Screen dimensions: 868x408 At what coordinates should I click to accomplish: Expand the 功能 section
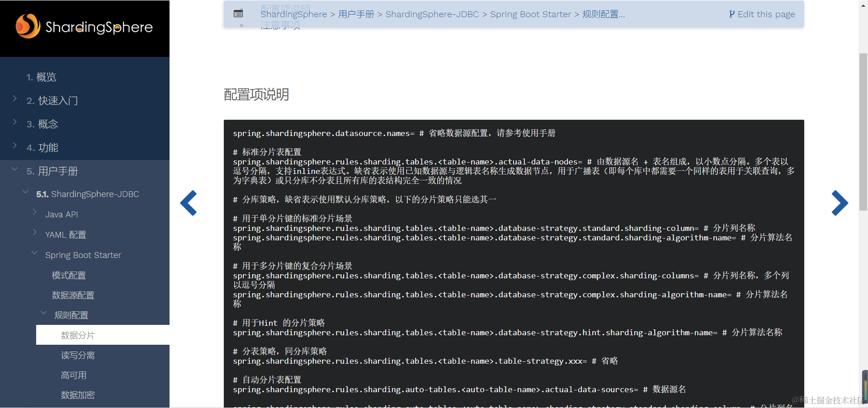tap(15, 145)
